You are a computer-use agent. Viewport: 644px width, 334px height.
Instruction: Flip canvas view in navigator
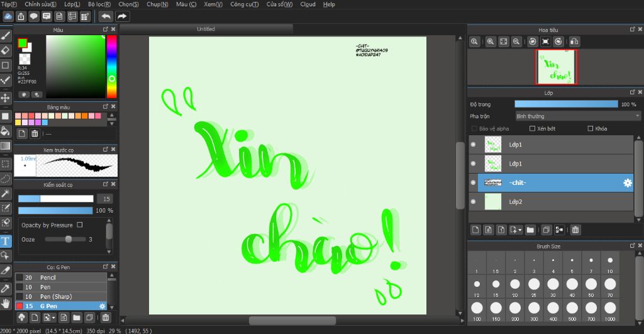574,42
